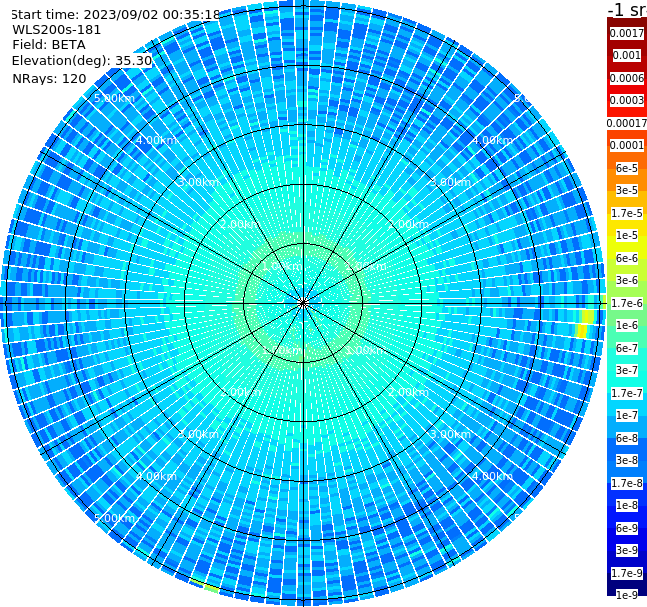The image size is (647, 607).
Task: Click the 6e-5 colorbar label
Action: [x=627, y=168]
